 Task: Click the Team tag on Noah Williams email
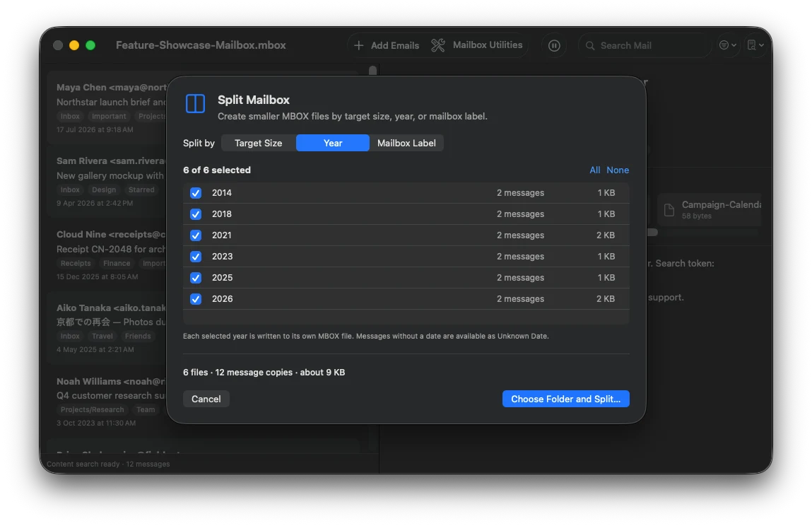pyautogui.click(x=146, y=411)
